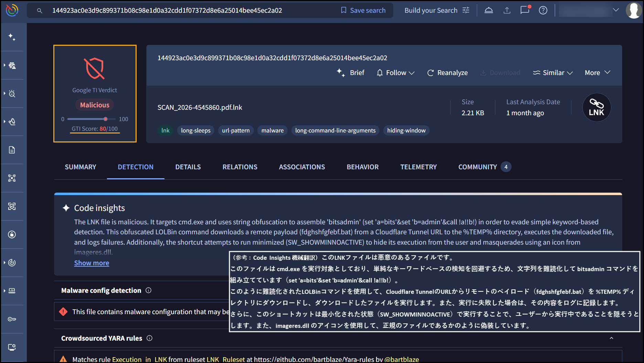Click the malicious shield verdict icon
644x363 pixels.
tap(94, 68)
